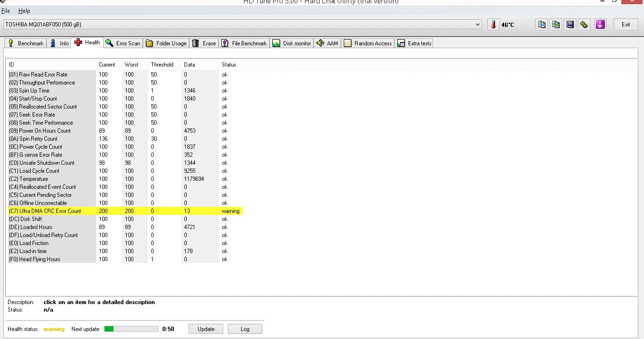
Task: Open the options settings gears icon
Action: [584, 24]
